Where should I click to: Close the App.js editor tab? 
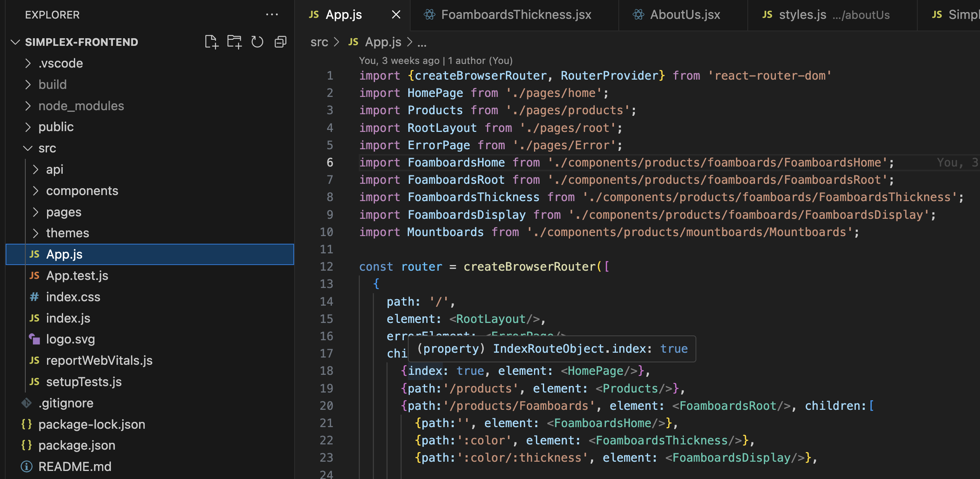pos(396,15)
